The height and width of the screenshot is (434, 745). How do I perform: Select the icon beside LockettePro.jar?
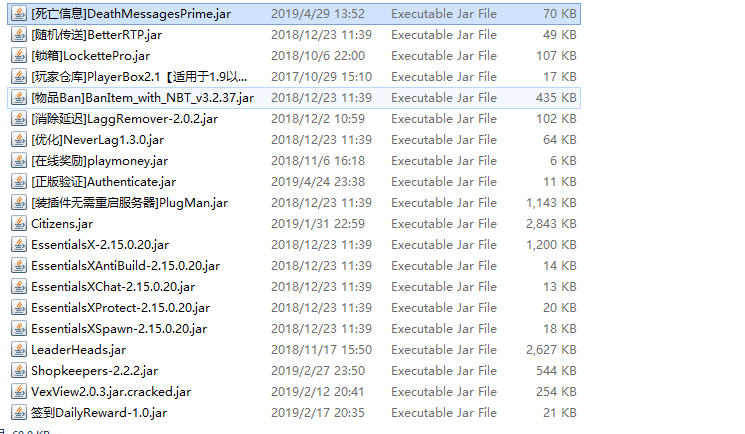(x=19, y=56)
